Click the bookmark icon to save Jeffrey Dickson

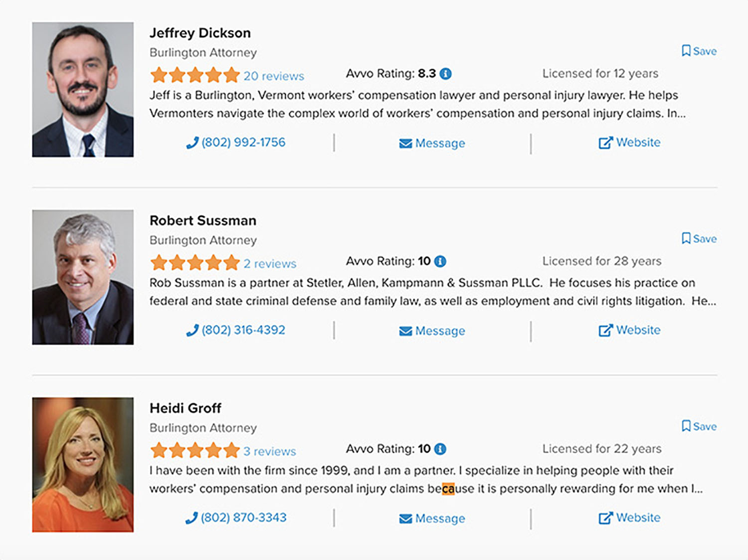[x=686, y=50]
